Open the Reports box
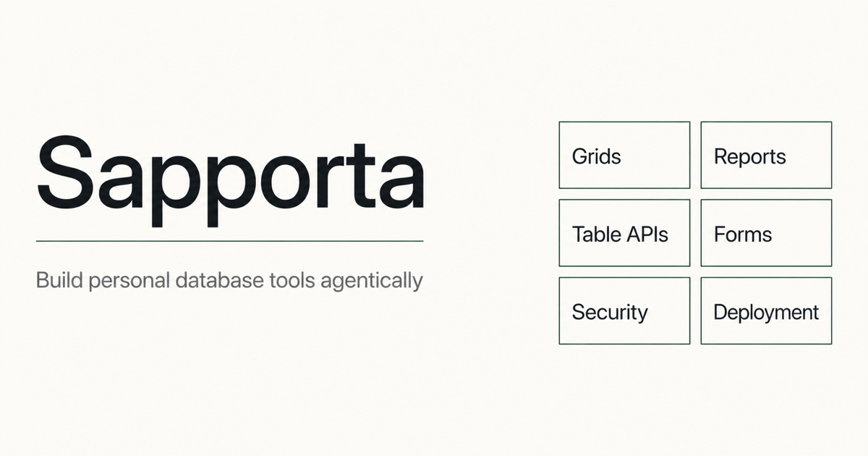This screenshot has height=456, width=868. [766, 155]
